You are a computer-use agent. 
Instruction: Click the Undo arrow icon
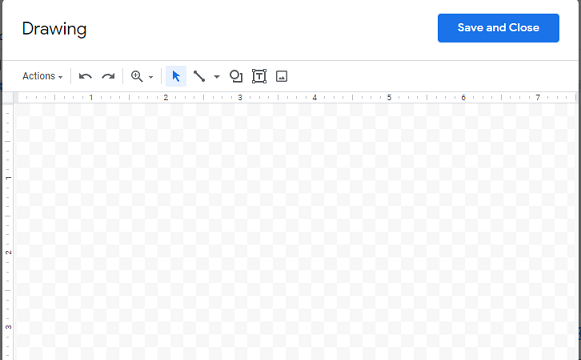click(x=85, y=76)
